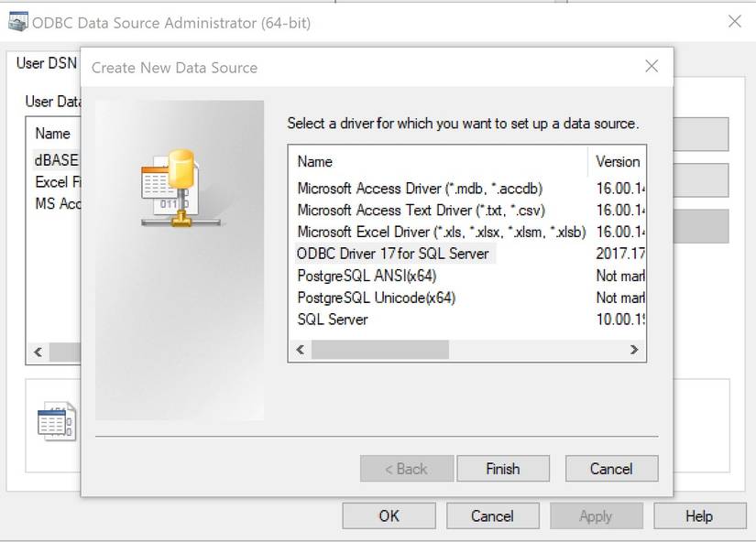Select ODBC Driver 17 for SQL Server

393,254
